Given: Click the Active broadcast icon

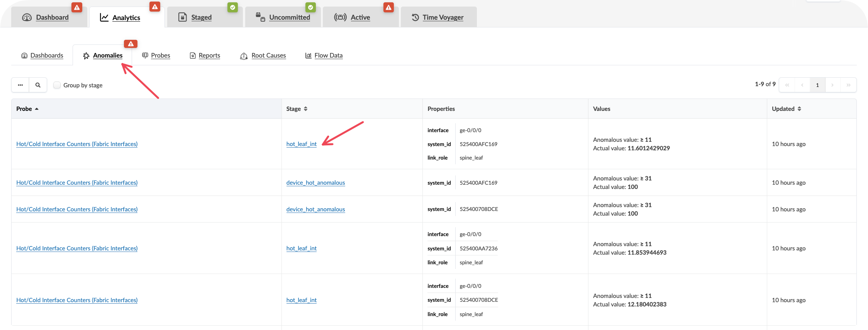Looking at the screenshot, I should click(x=340, y=17).
